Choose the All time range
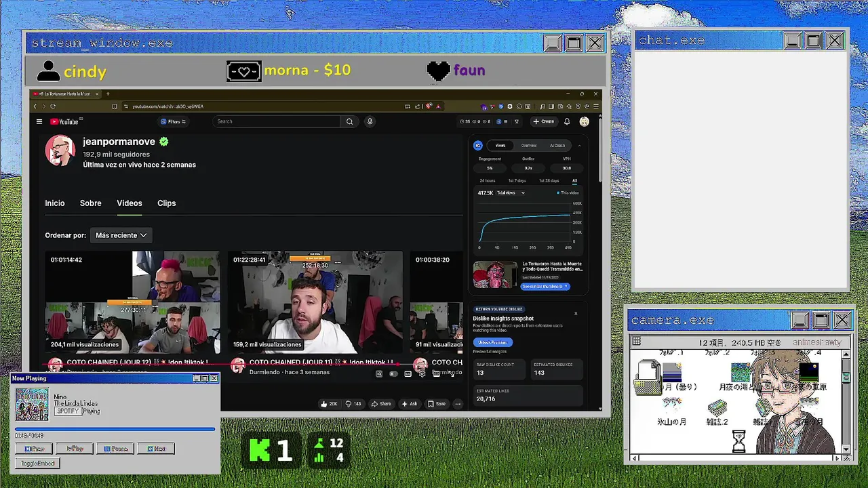This screenshot has width=868, height=488. coord(574,181)
